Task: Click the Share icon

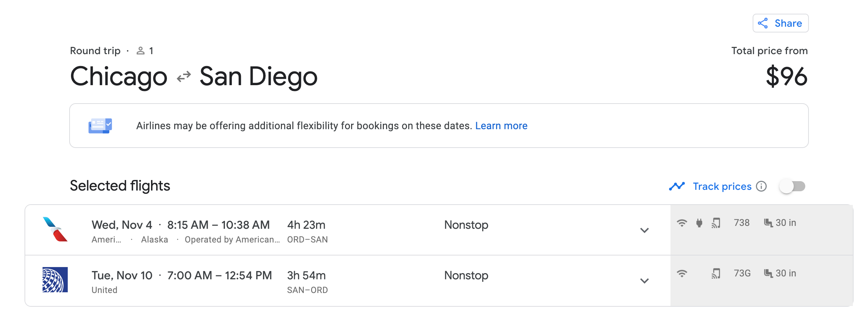Action: coord(763,23)
